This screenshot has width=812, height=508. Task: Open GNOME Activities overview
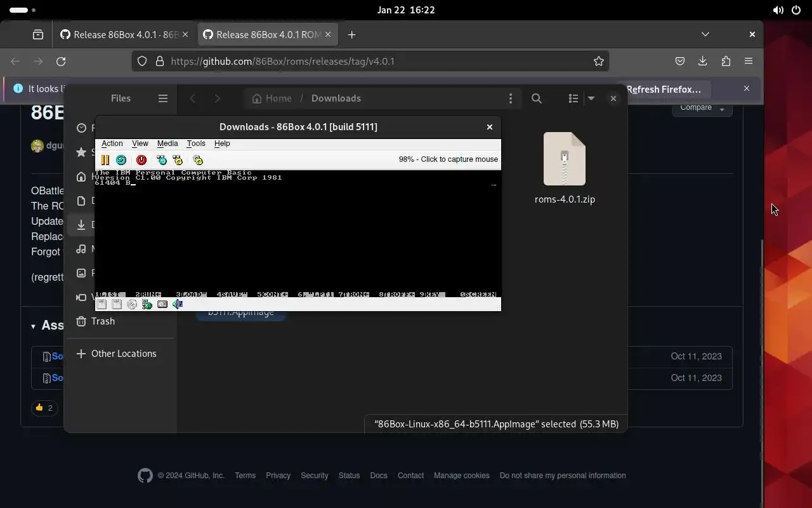(x=23, y=10)
